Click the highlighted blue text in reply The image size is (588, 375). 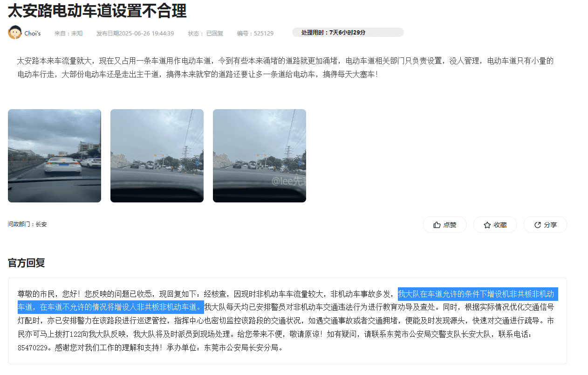point(288,300)
